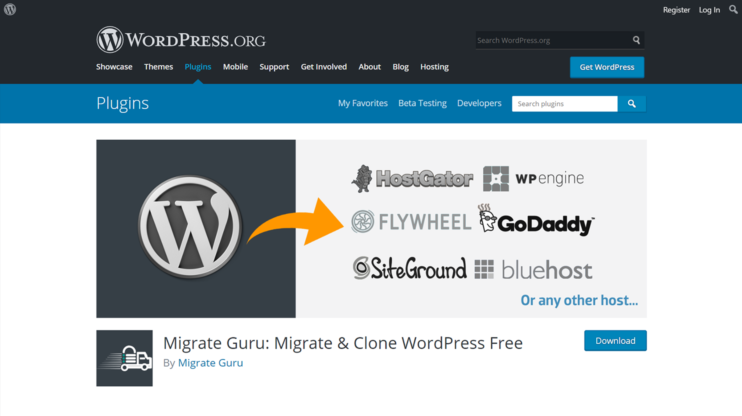Open the About menu item
The width and height of the screenshot is (742, 416).
coord(370,67)
